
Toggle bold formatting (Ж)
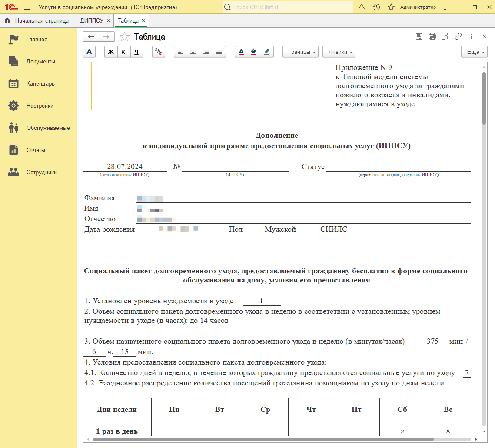pyautogui.click(x=111, y=52)
